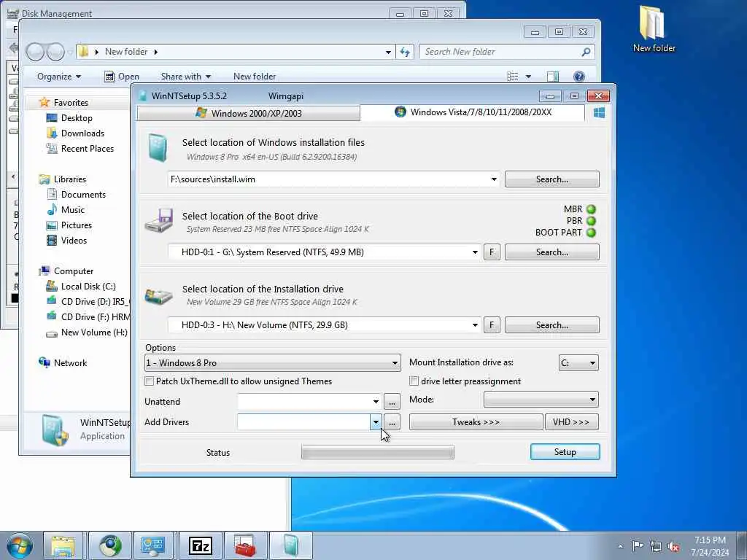Expand the Installation drive selection dropdown

(x=475, y=325)
